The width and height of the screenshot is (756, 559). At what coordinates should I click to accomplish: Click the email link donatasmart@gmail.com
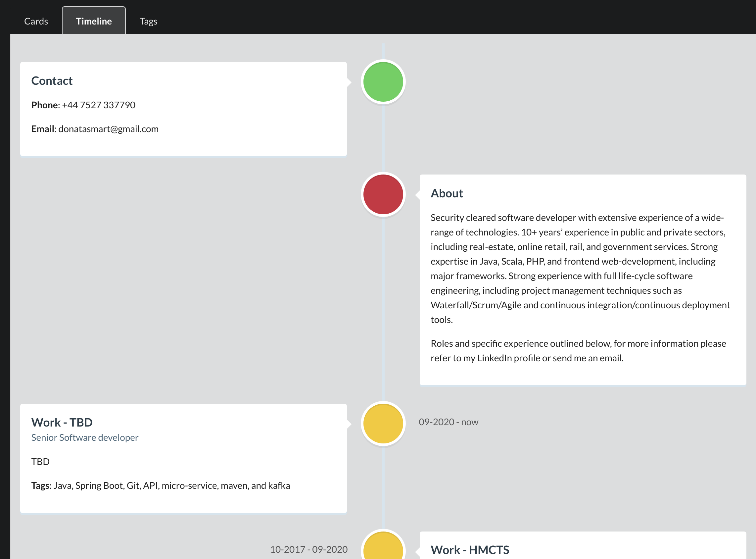coord(109,128)
